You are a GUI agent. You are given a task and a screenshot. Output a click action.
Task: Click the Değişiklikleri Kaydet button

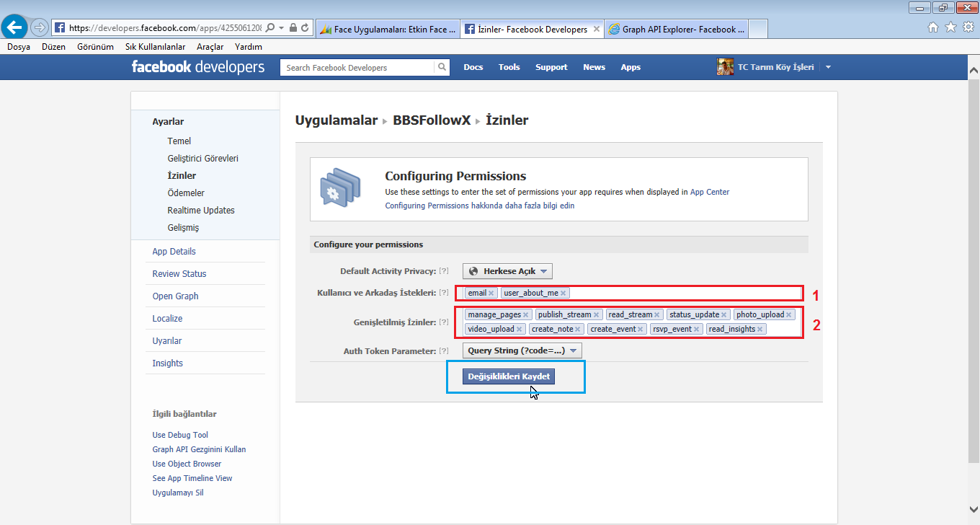pyautogui.click(x=509, y=376)
